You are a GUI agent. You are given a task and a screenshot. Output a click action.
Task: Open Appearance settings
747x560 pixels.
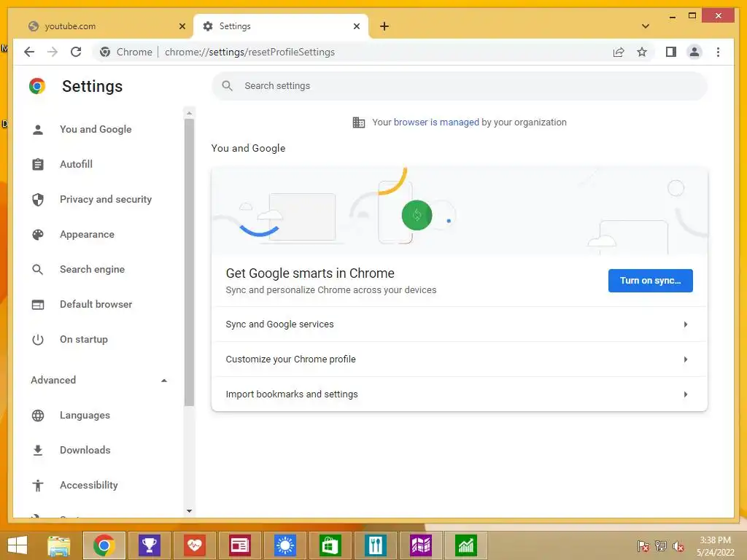tap(88, 234)
